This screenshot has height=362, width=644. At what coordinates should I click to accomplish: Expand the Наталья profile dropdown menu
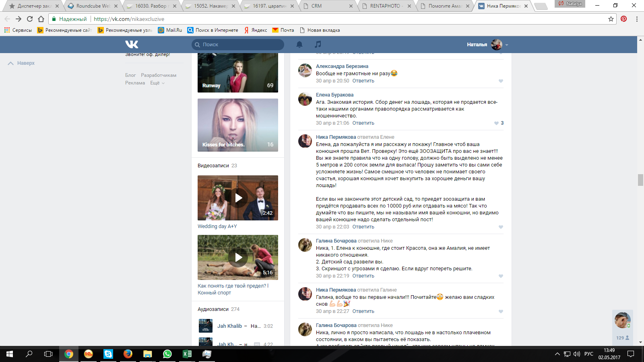click(507, 45)
